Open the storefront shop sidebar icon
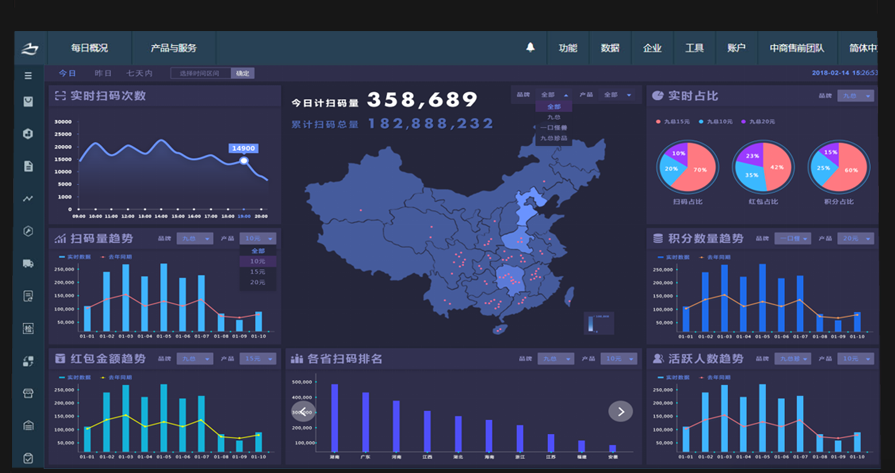 point(28,393)
